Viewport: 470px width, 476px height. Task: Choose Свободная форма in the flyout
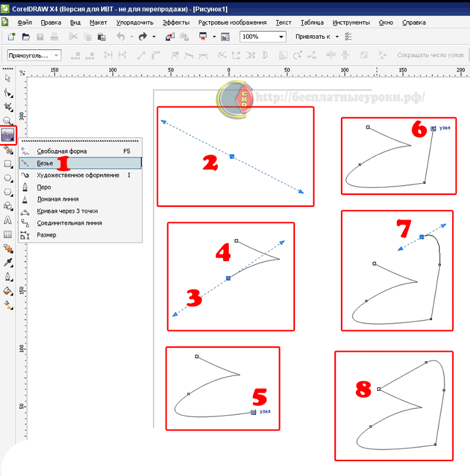[80, 151]
